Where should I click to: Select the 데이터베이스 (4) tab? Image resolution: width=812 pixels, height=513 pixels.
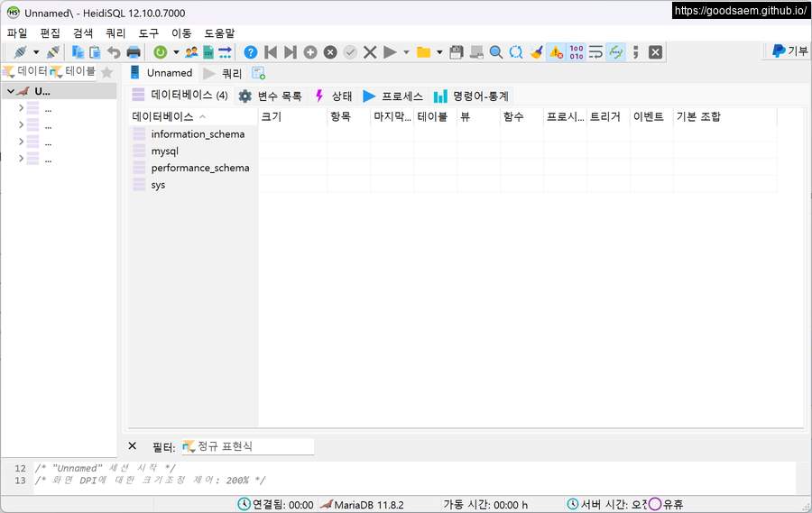pyautogui.click(x=180, y=96)
